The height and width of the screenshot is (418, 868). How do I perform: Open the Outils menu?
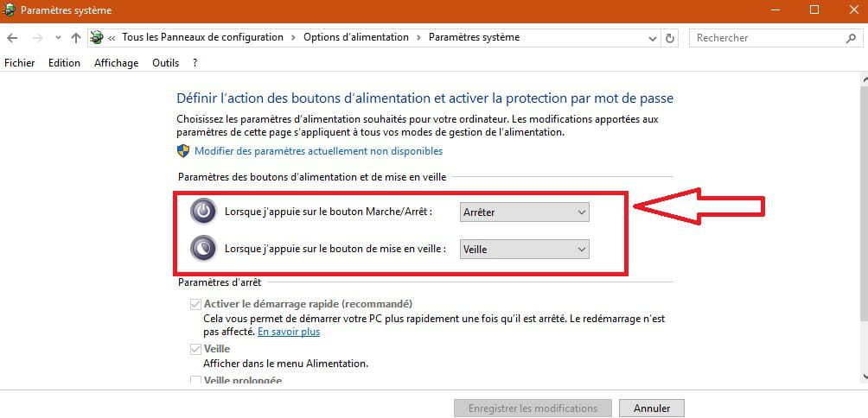pos(165,63)
